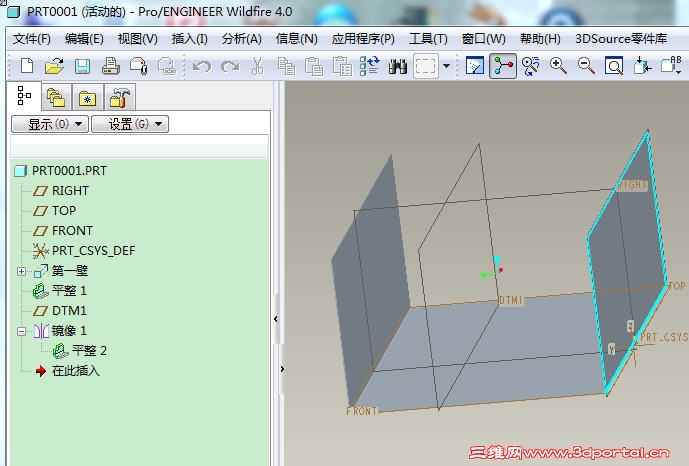
Task: Collapse the 镜像 1 mirror node
Action: click(21, 331)
